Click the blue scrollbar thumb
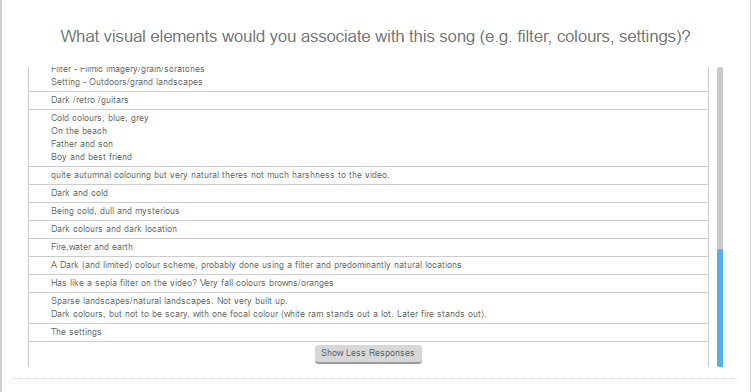This screenshot has width=756, height=392. click(720, 308)
